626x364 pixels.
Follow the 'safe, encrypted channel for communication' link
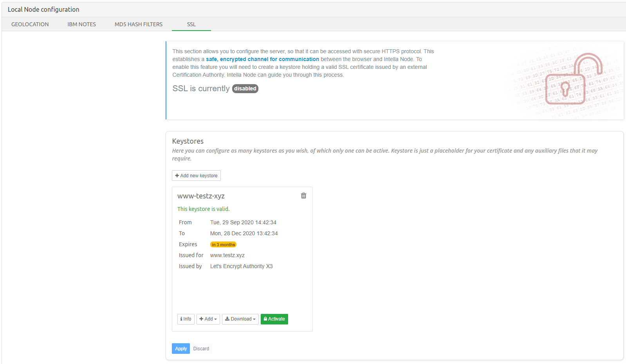(x=262, y=59)
